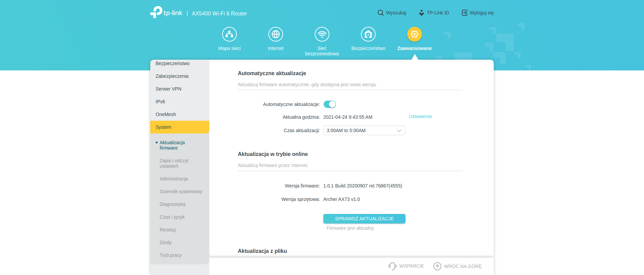Open the Mapa sieci network map icon
This screenshot has height=275, width=644.
229,34
